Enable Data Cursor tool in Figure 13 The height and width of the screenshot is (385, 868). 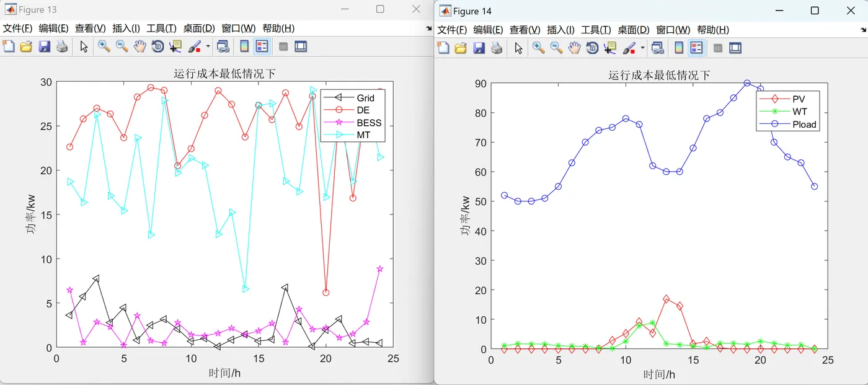pyautogui.click(x=175, y=46)
